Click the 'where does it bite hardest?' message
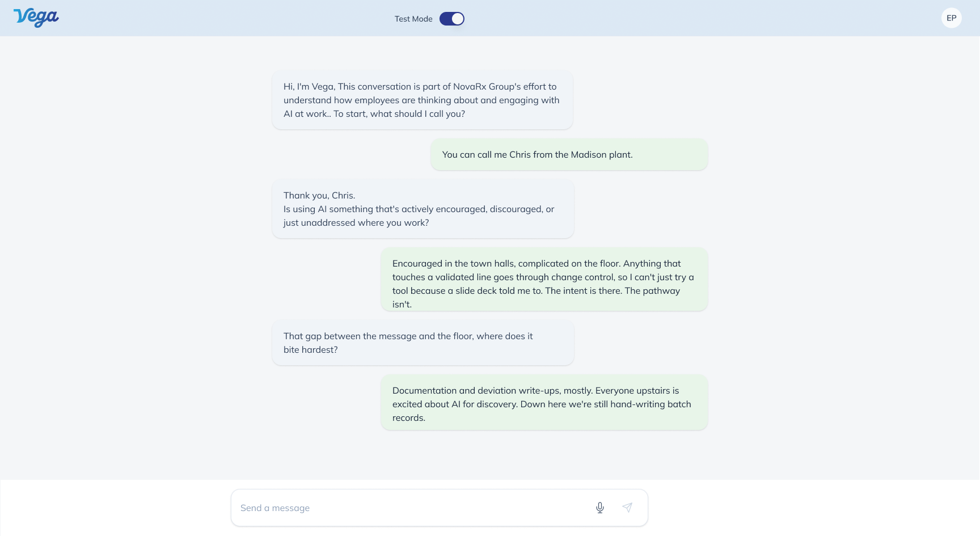This screenshot has height=536, width=980. [423, 343]
